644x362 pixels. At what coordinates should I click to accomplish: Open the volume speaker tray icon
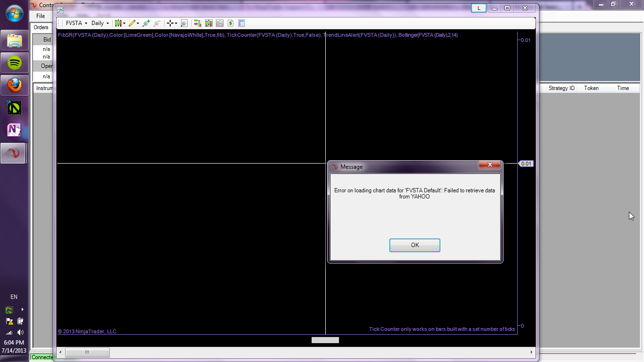click(20, 332)
